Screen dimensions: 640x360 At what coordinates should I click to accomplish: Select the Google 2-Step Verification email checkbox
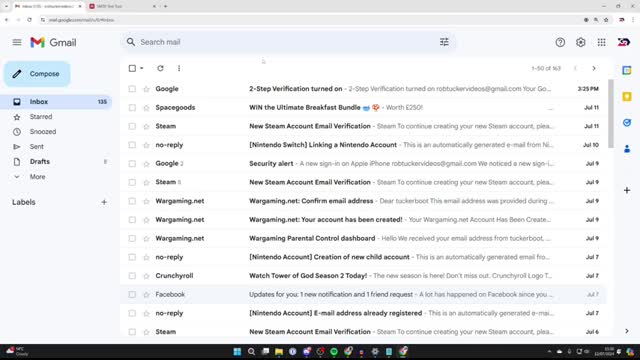point(132,89)
